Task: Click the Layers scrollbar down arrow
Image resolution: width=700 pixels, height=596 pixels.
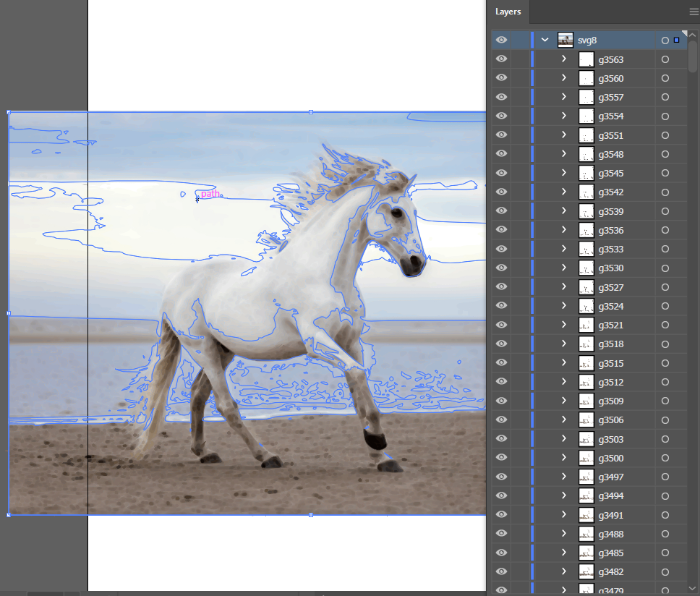Action: 693,588
